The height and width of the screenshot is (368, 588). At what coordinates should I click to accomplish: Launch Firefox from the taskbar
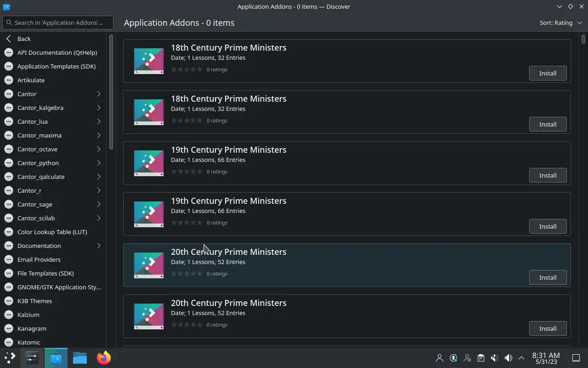click(104, 358)
